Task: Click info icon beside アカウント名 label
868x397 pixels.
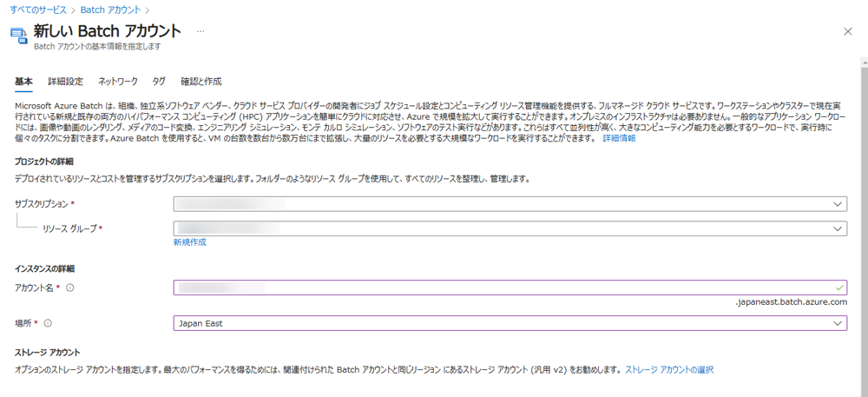Action: [70, 288]
